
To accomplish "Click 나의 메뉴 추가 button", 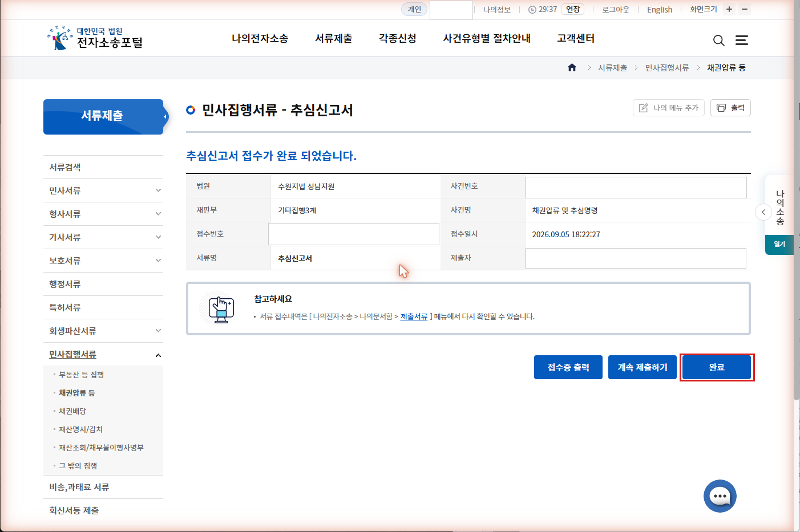I will coord(669,108).
